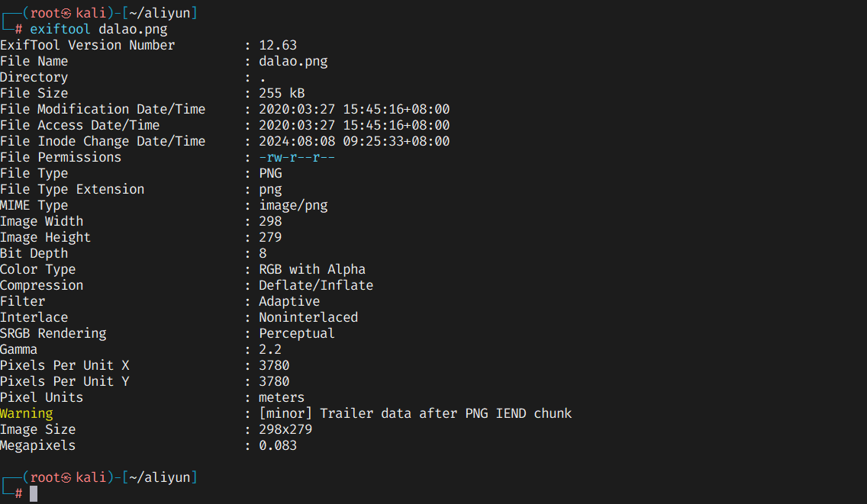Click the RGB with Alpha color type
The height and width of the screenshot is (504, 867).
tap(312, 270)
